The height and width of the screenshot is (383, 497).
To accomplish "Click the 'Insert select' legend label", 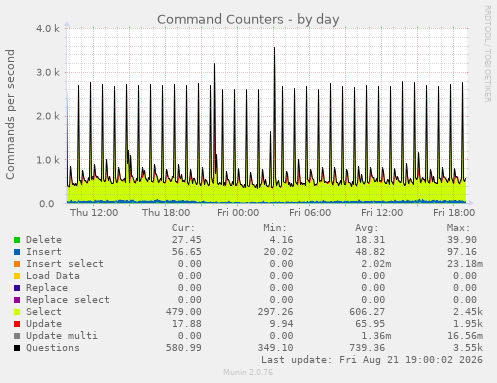I will pyautogui.click(x=65, y=264).
